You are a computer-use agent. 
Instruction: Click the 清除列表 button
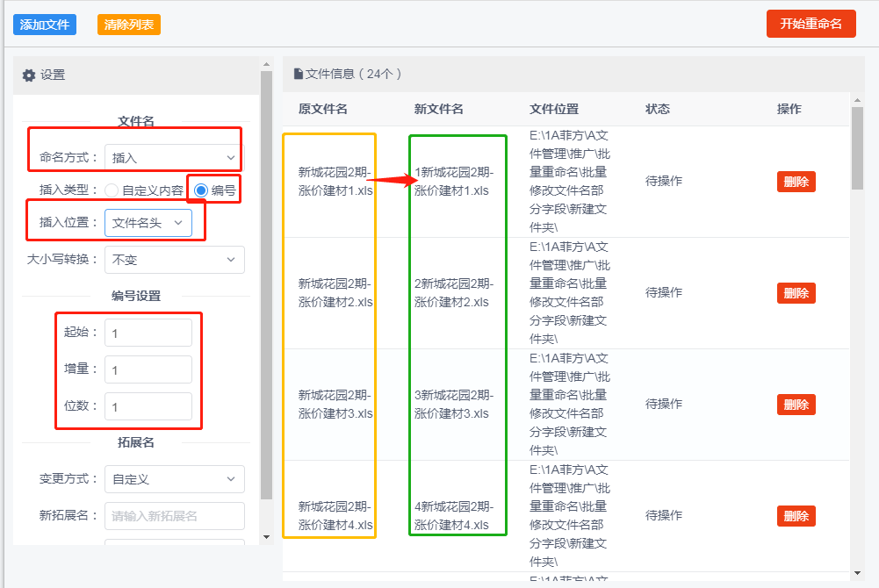[x=129, y=25]
